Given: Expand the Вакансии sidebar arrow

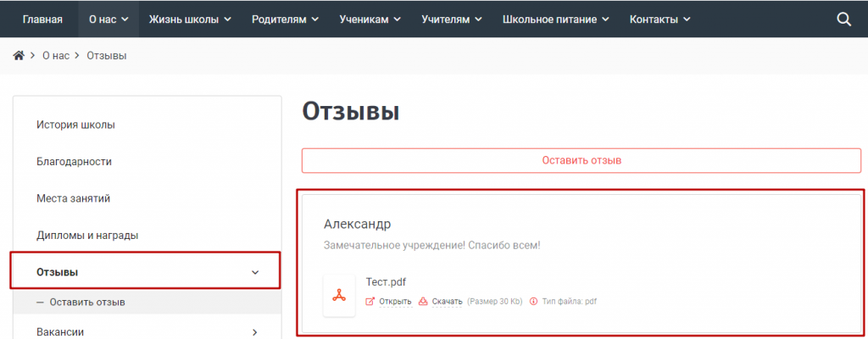Looking at the screenshot, I should (x=255, y=332).
